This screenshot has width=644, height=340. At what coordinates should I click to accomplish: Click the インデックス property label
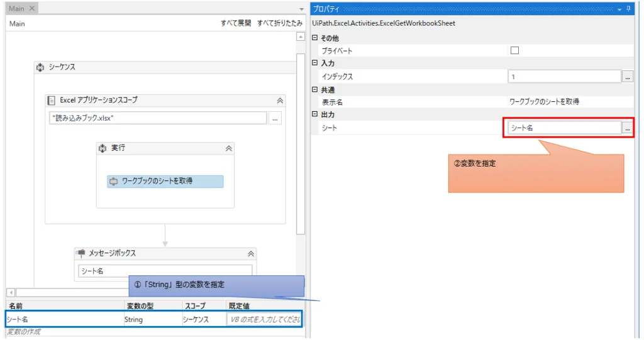click(337, 77)
